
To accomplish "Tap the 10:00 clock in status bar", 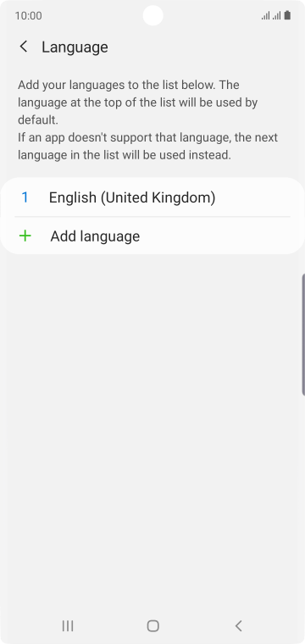I will point(28,15).
